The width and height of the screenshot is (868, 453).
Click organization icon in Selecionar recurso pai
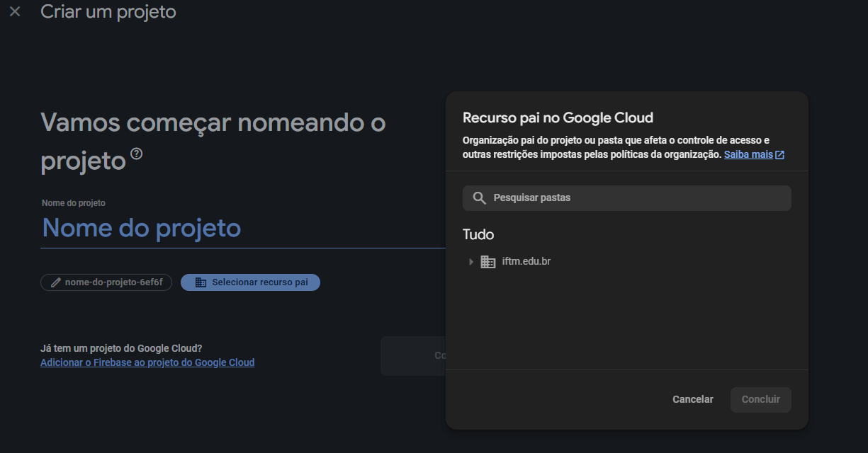201,282
